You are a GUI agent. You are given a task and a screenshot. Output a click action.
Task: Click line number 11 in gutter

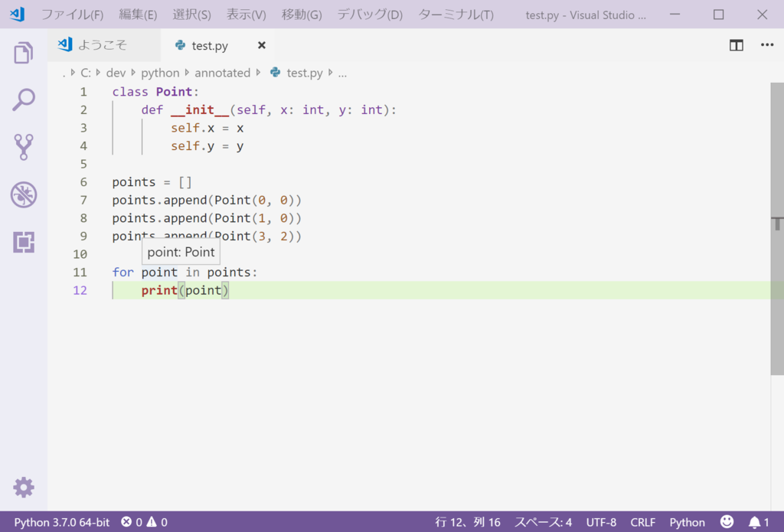[x=80, y=272]
